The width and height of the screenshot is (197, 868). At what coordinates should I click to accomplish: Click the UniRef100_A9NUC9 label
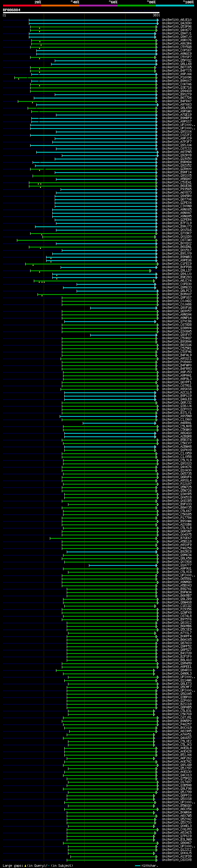click(x=176, y=54)
